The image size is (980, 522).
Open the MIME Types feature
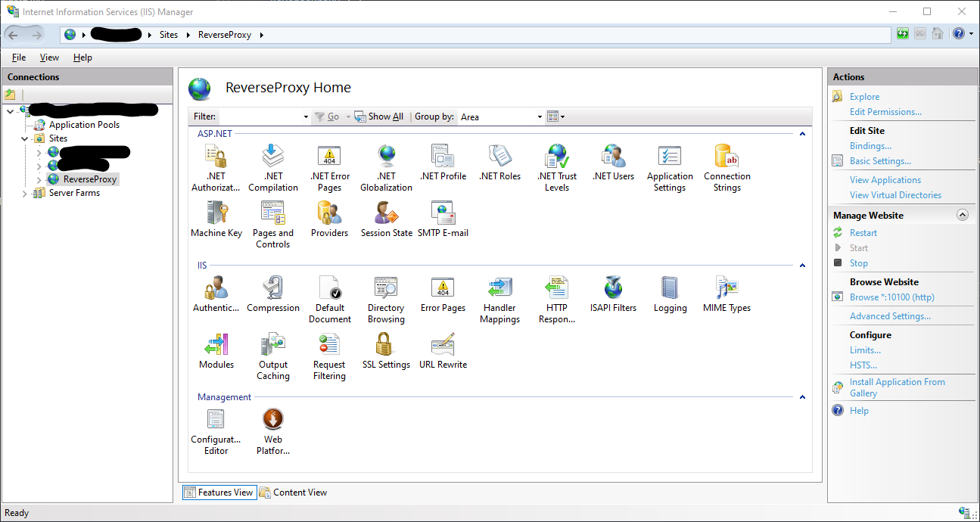click(726, 295)
